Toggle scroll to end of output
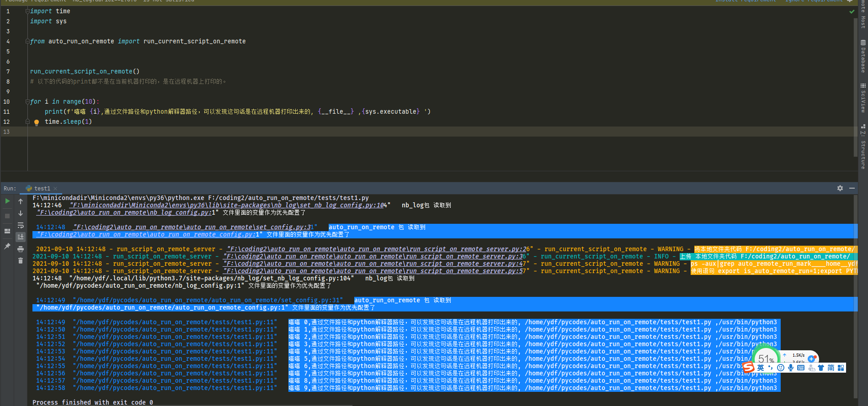The image size is (868, 406). tap(21, 237)
